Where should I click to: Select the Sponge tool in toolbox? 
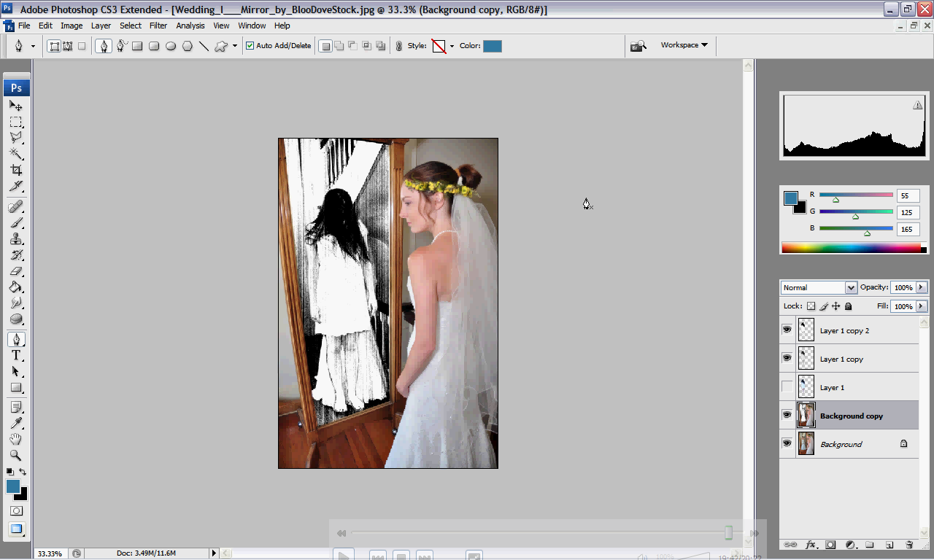click(x=15, y=319)
